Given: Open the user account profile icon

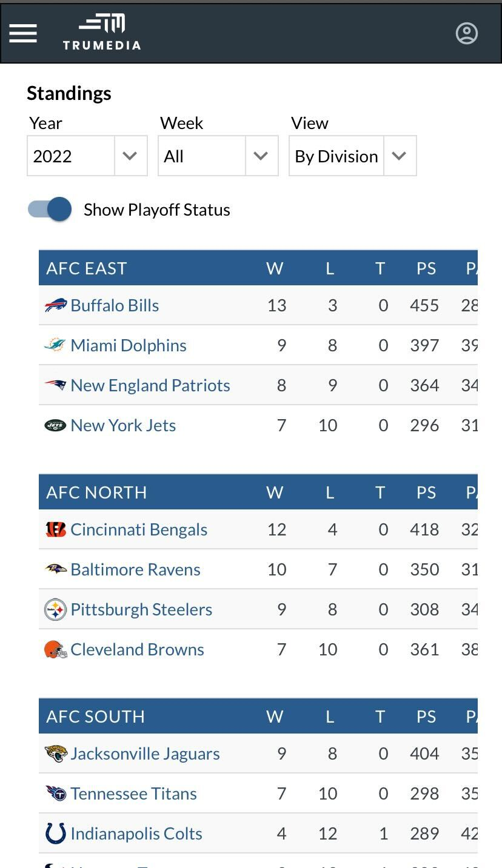Looking at the screenshot, I should pos(466,33).
